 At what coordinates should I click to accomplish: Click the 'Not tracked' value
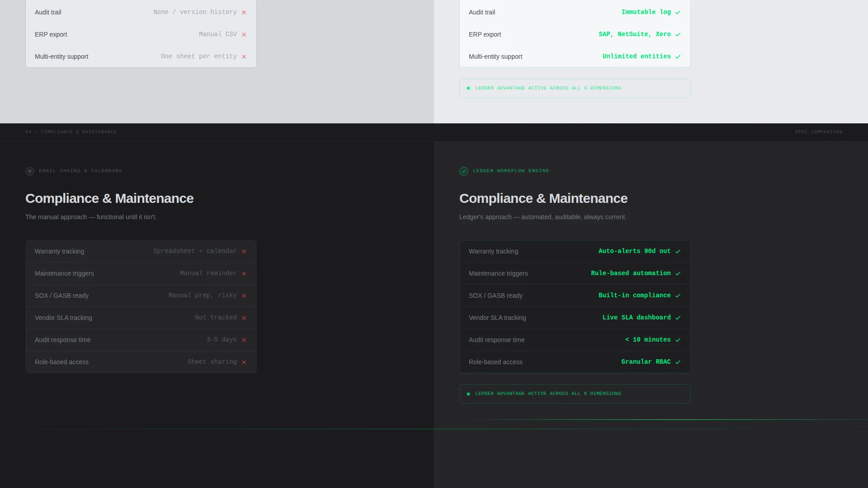[x=216, y=317]
